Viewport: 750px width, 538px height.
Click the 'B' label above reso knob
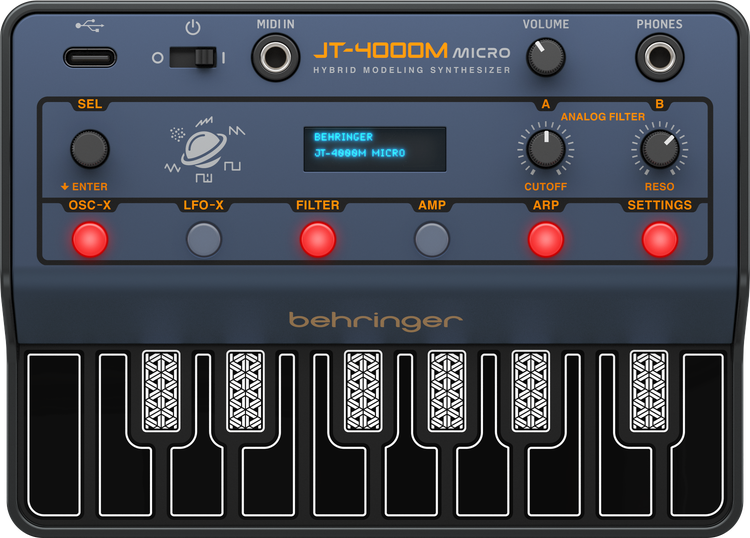[x=660, y=104]
